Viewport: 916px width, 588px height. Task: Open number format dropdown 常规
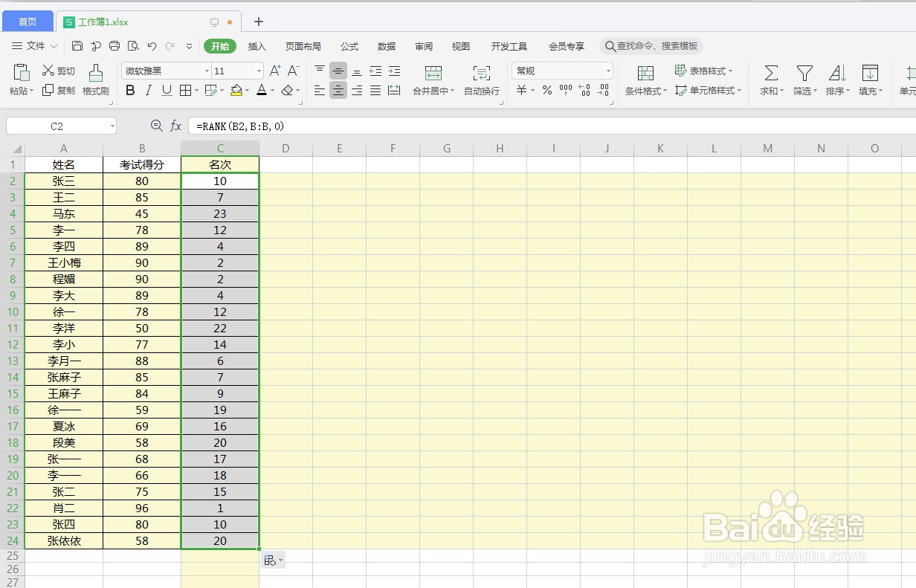[608, 71]
